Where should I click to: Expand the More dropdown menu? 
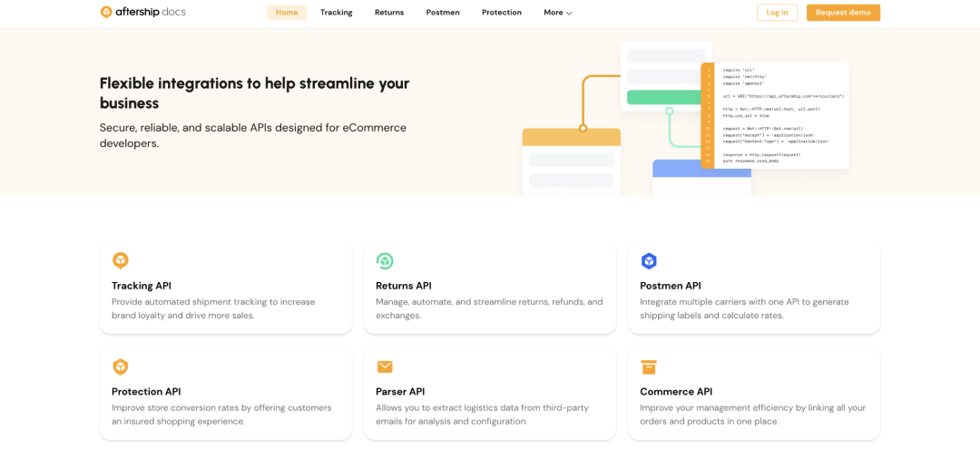click(x=557, y=13)
